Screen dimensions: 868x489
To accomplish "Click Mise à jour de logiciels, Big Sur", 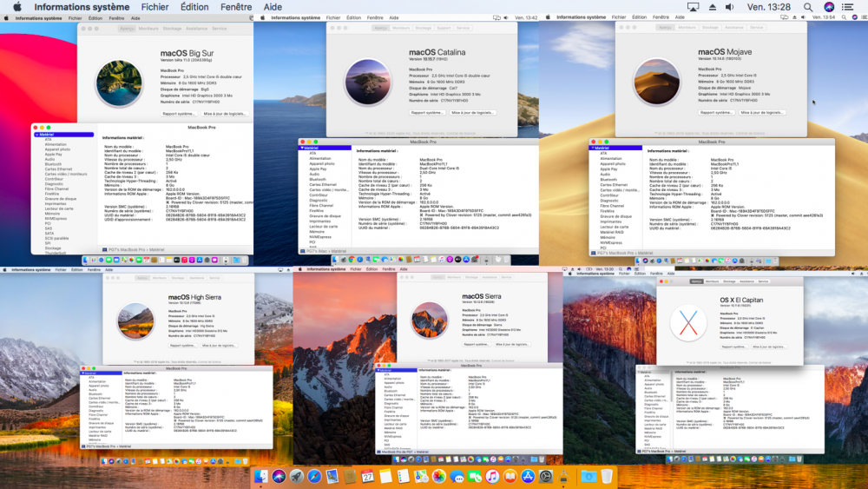I will coord(224,114).
